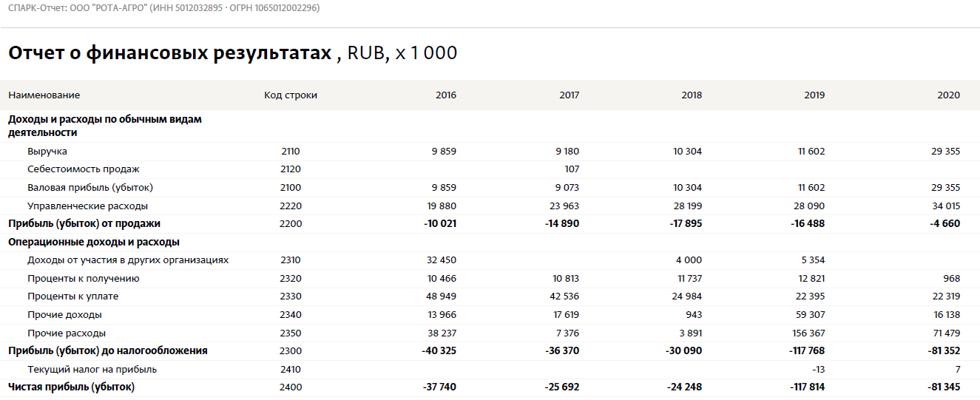
Task: Click the 2020 column header
Action: click(948, 95)
